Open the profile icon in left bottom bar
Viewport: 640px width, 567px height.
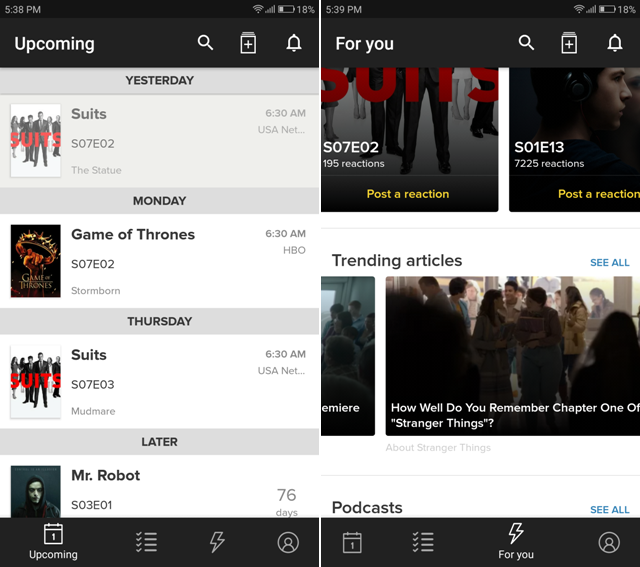(x=288, y=542)
